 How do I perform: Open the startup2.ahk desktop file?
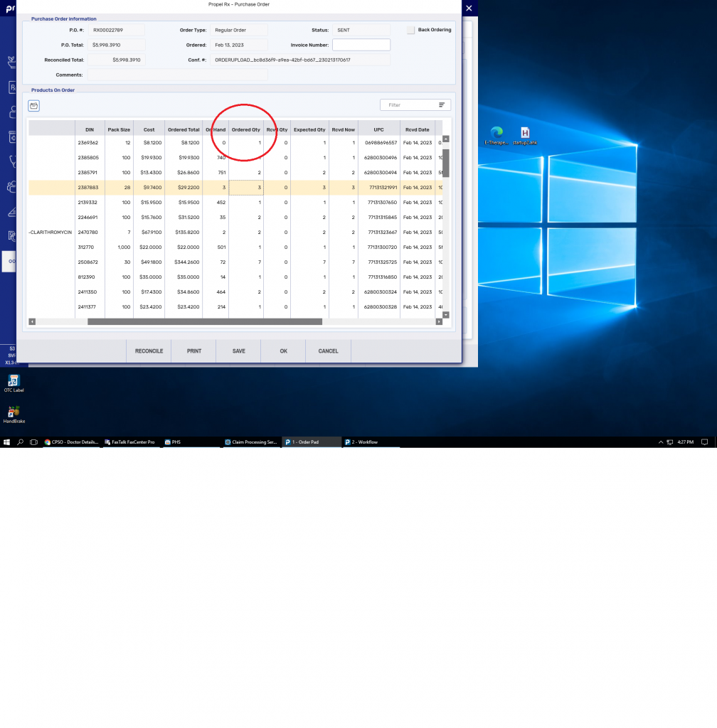(x=525, y=133)
